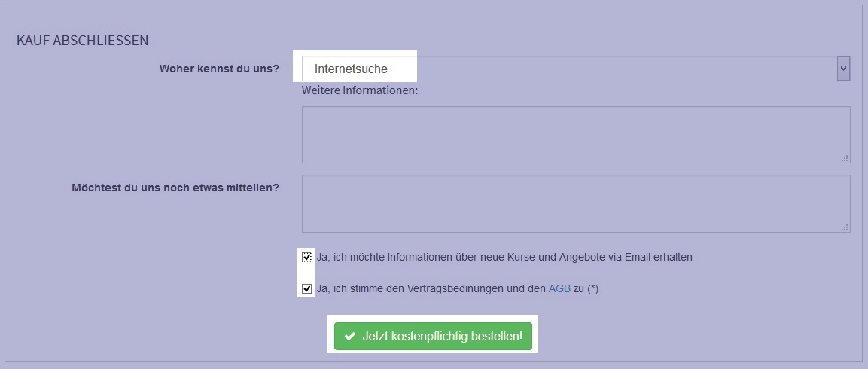Expand the select box showing Internetsuche
Screen dimensions: 868x369
[x=576, y=69]
